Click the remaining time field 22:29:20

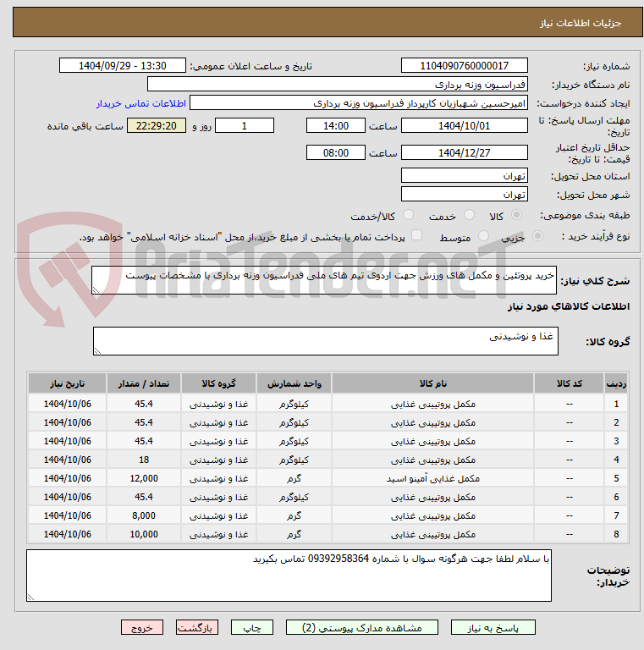157,125
